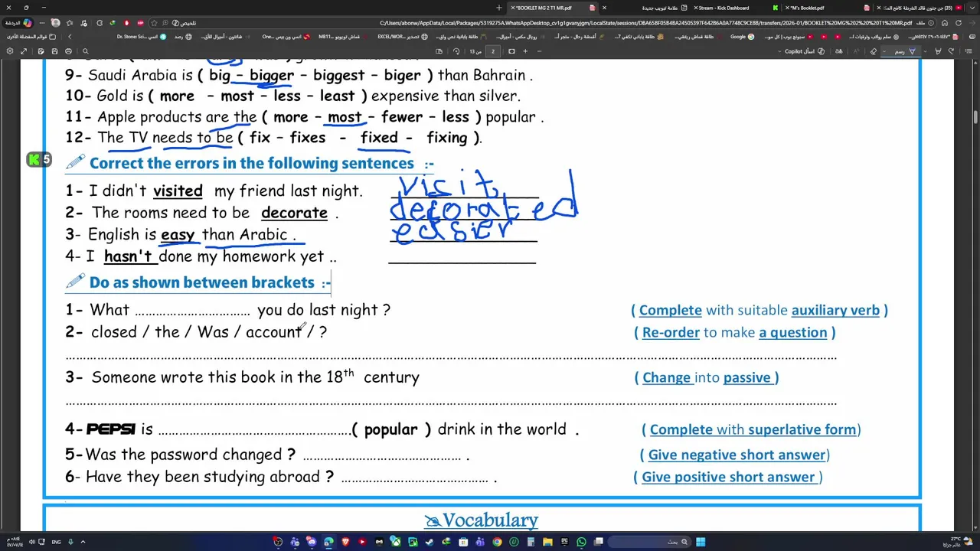Open Copilot chat button in Edge
This screenshot has width=980, height=551.
pos(19,23)
